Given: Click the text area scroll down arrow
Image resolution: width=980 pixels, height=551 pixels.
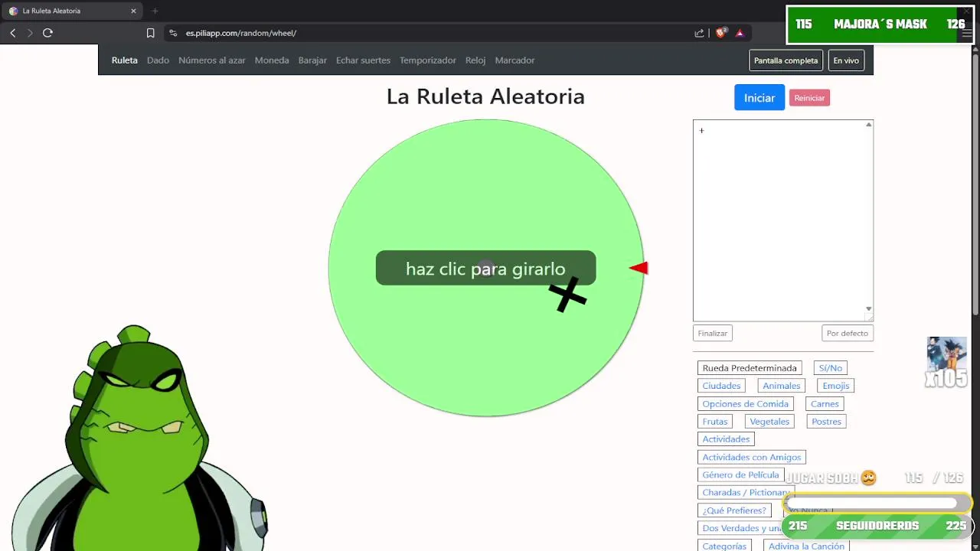Looking at the screenshot, I should click(x=868, y=308).
